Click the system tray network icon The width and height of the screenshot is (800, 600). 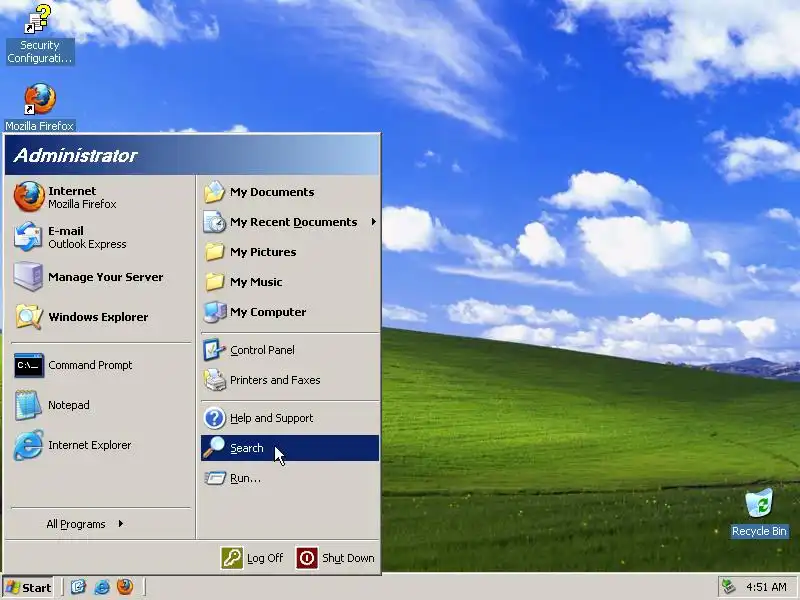tap(729, 587)
